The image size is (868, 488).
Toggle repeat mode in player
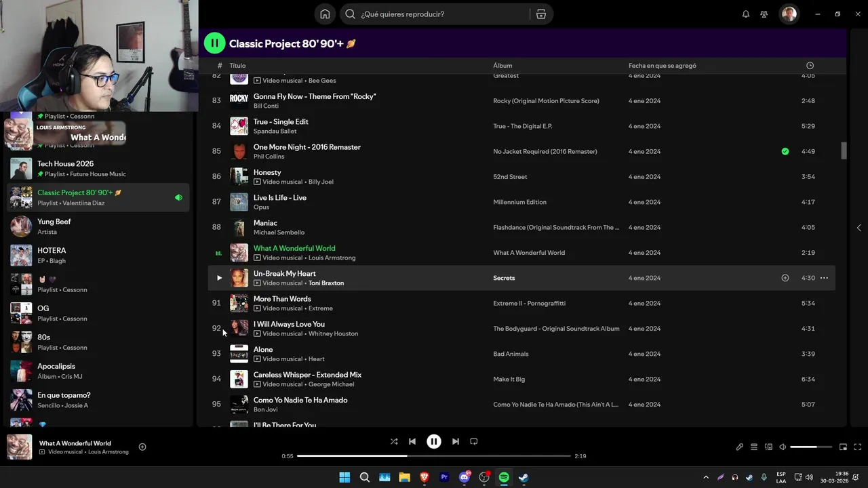[474, 441]
